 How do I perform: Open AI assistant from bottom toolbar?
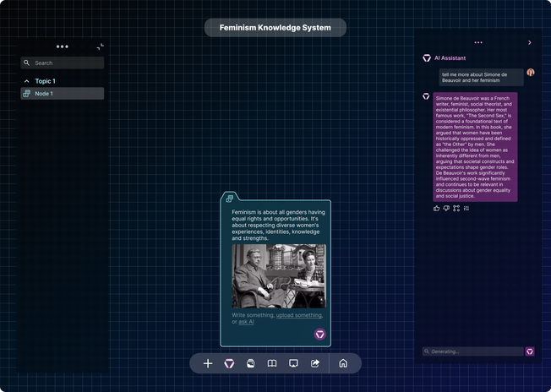[x=229, y=363]
